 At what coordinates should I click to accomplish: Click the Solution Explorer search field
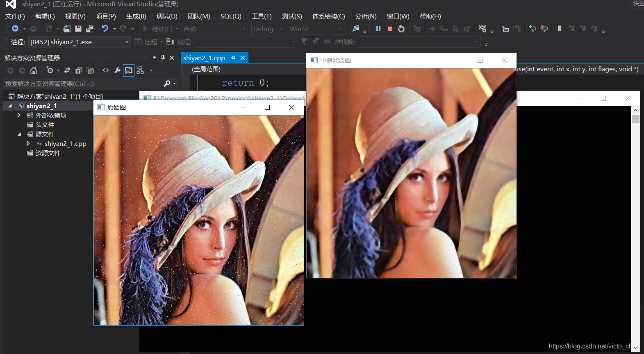tap(84, 84)
